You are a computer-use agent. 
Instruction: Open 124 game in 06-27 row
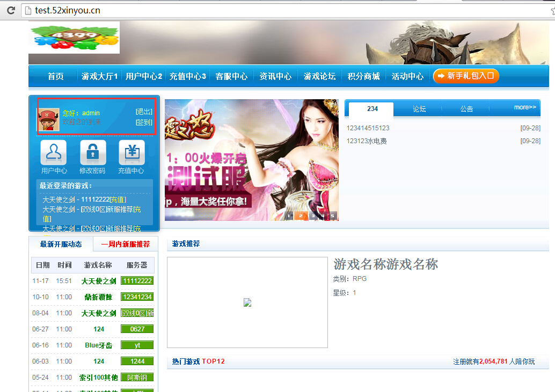click(x=99, y=329)
